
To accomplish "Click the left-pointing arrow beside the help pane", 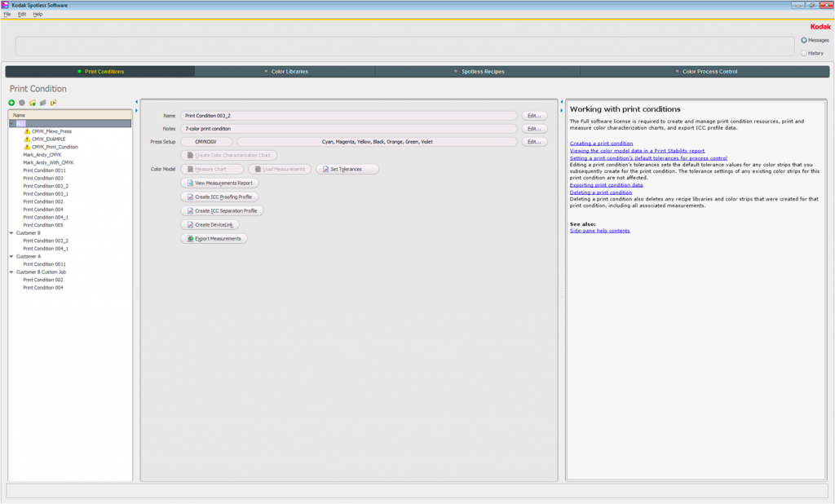I will 561,102.
